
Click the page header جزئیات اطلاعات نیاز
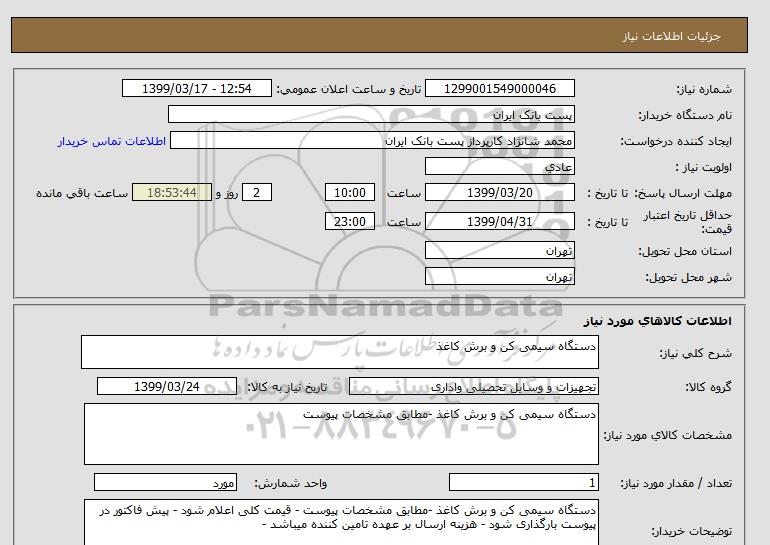point(671,36)
